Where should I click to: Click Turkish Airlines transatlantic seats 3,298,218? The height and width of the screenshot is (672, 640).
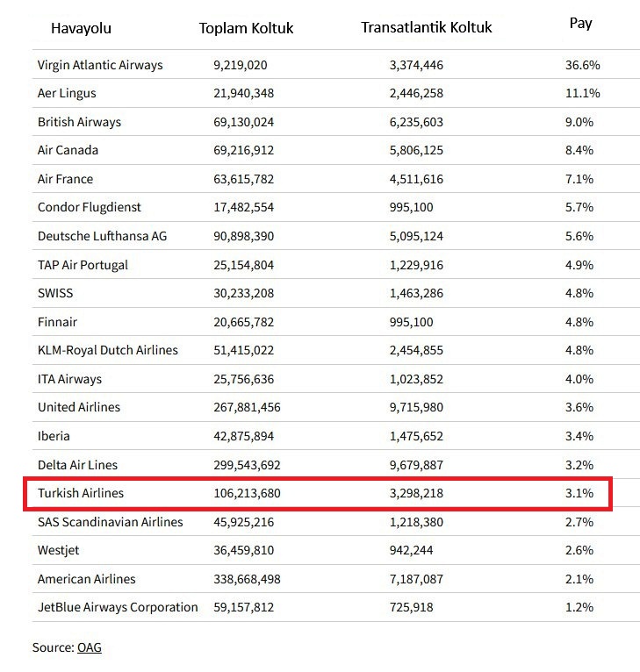point(416,493)
